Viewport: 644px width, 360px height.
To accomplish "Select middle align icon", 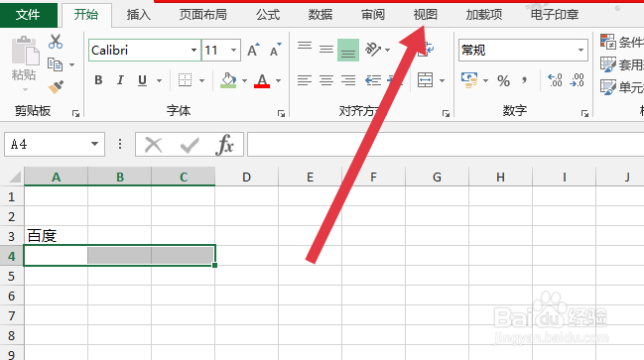I will tap(326, 50).
